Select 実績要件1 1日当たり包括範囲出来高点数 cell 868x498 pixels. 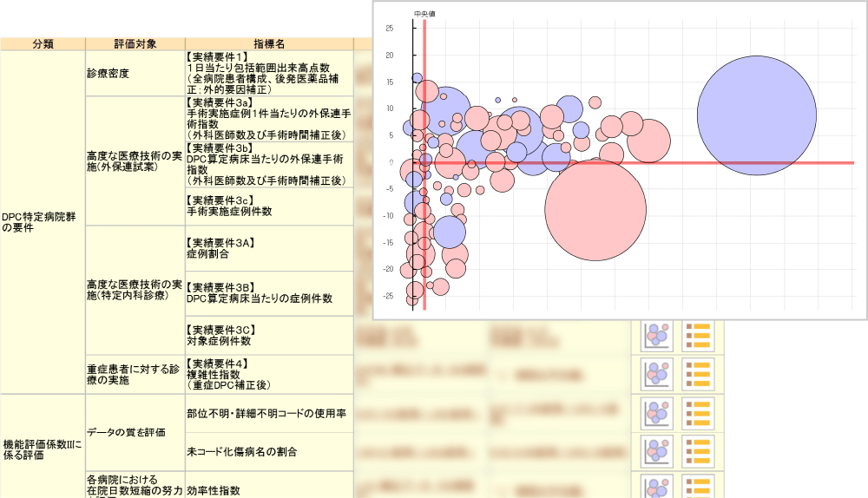tap(269, 74)
